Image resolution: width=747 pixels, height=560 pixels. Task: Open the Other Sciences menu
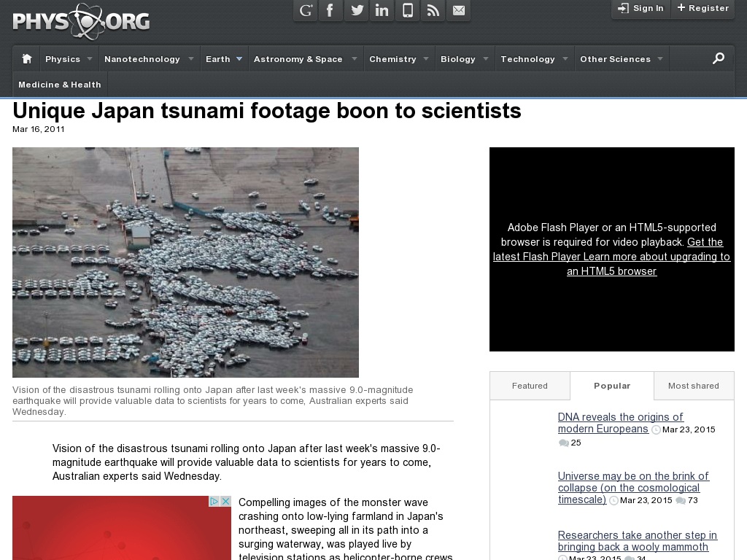pos(615,59)
